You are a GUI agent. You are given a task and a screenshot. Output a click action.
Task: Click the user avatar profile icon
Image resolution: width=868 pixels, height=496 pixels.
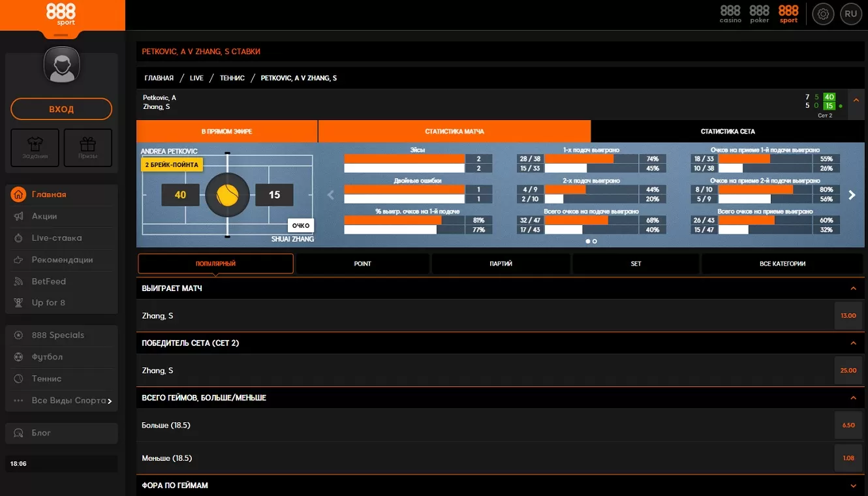[61, 65]
